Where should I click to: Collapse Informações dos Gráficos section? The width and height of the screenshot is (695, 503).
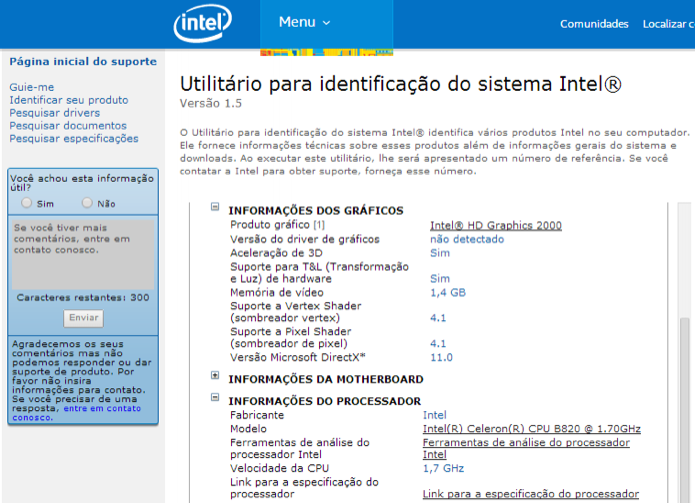pos(215,207)
